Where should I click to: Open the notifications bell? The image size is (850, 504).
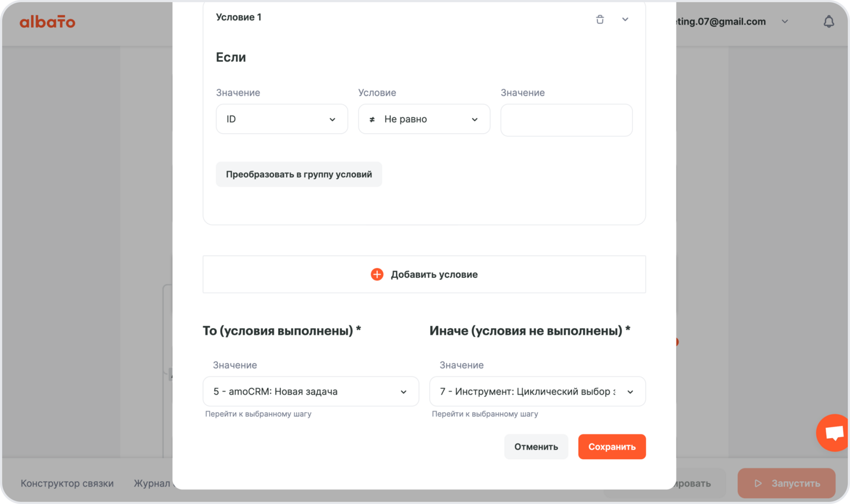coord(828,22)
